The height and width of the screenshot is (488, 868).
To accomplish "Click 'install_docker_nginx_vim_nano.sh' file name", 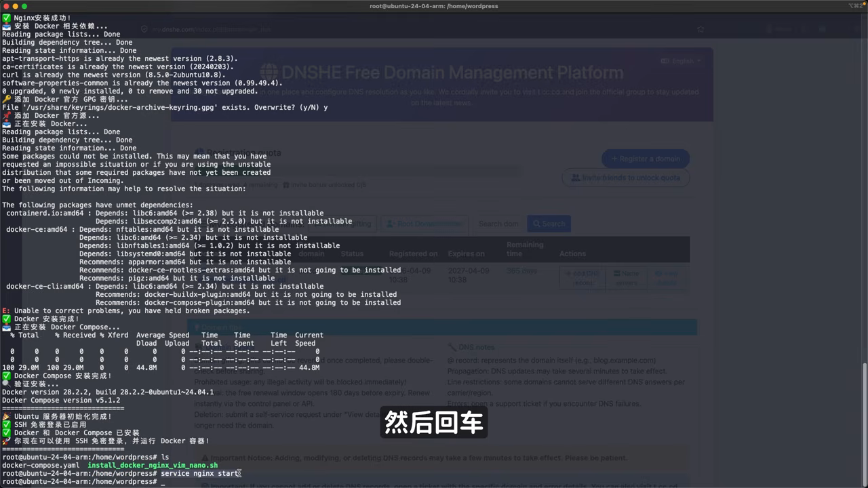I will tap(153, 465).
